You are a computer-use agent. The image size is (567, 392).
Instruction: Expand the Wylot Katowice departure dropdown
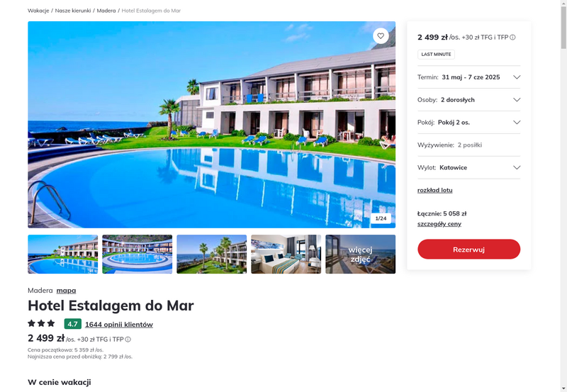coord(468,167)
